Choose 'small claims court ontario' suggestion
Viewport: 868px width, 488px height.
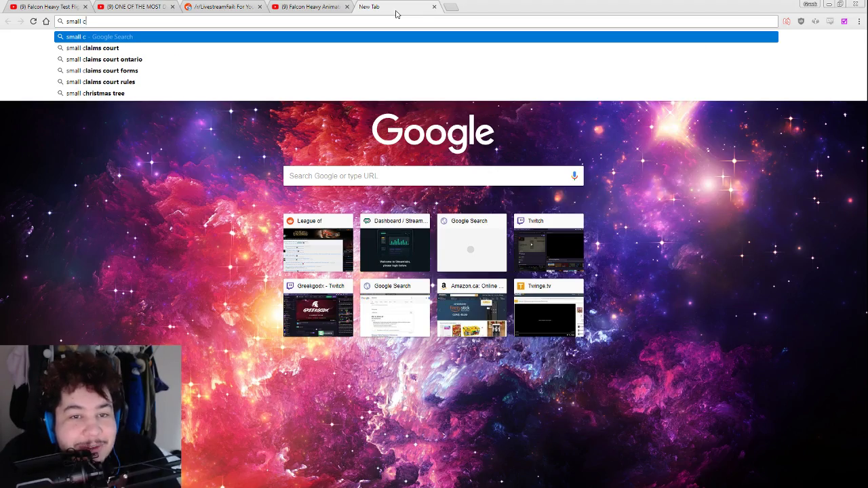pyautogui.click(x=416, y=60)
